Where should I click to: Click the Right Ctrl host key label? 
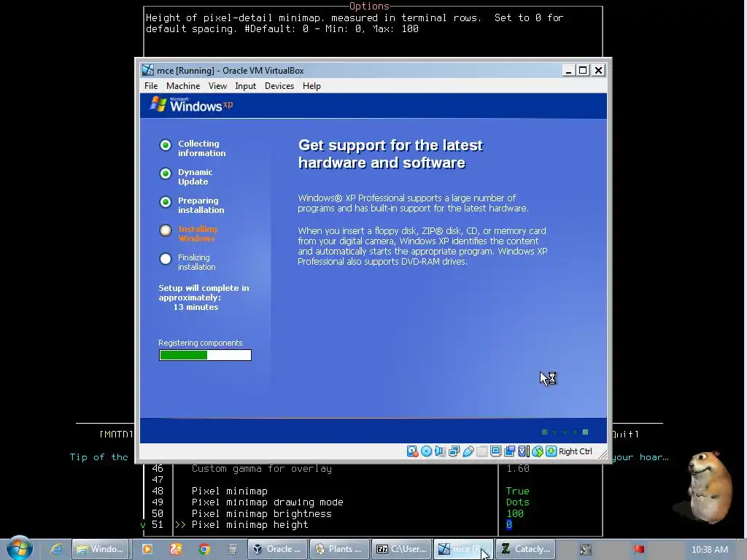575,451
